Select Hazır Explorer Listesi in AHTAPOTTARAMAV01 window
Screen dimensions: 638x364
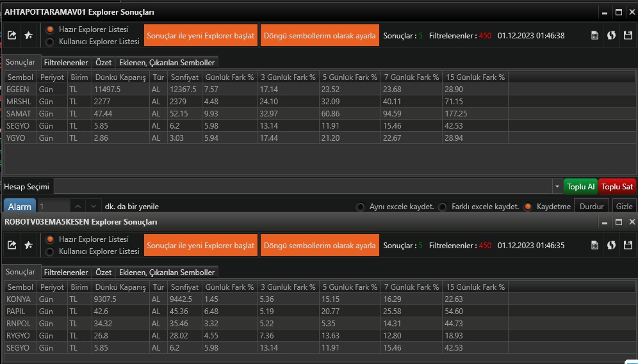click(x=50, y=29)
